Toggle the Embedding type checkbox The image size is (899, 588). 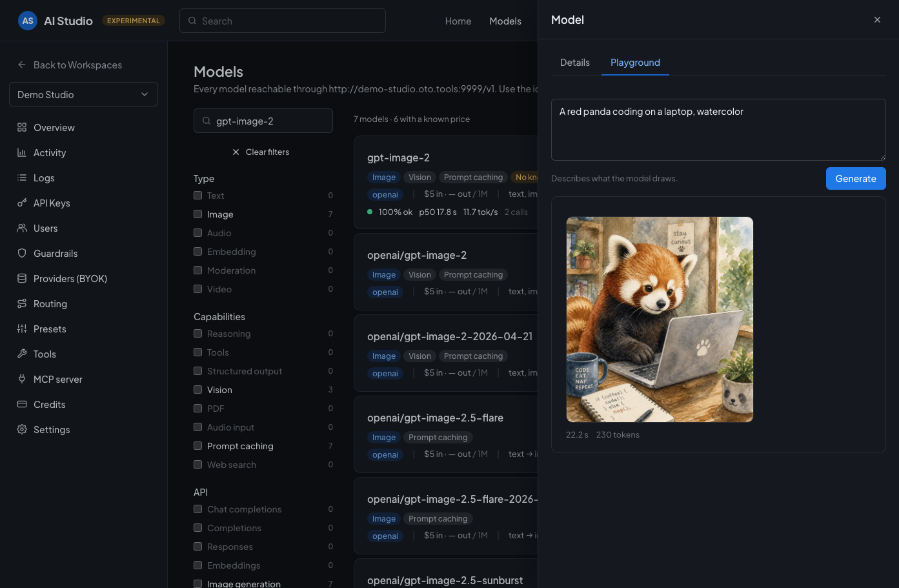198,252
